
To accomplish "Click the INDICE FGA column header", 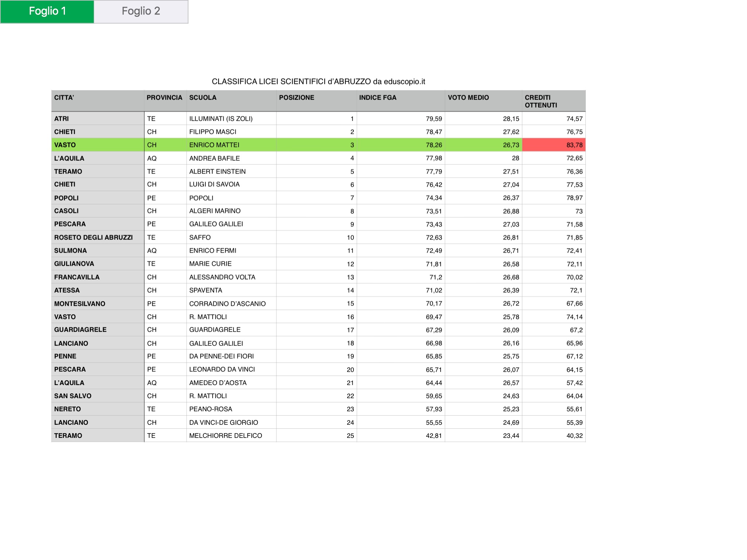I will click(x=400, y=101).
